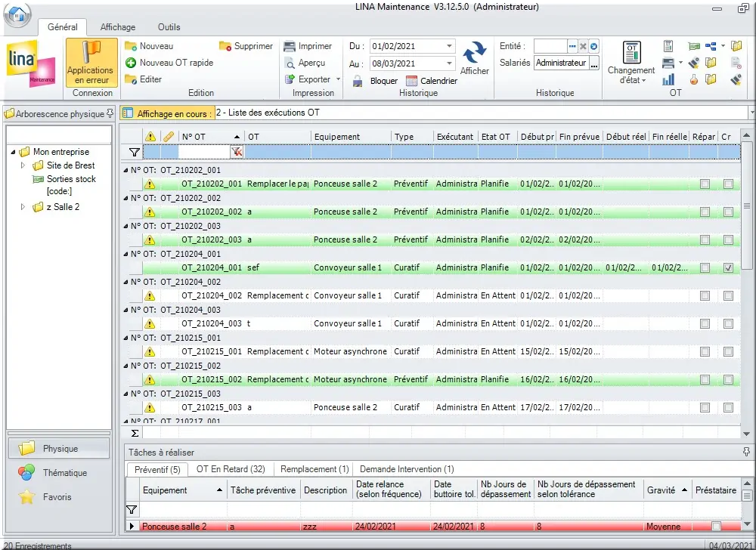
Task: Click blue hierarchy diagram icon
Action: coord(711,46)
